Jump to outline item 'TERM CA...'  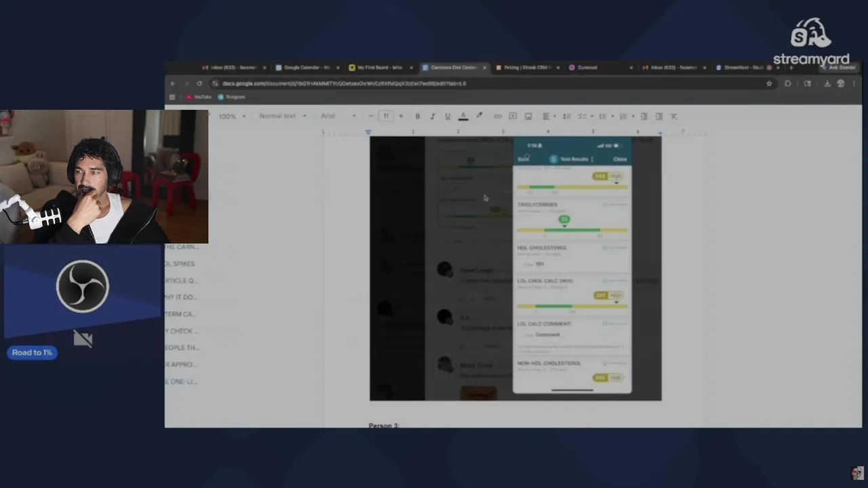[x=180, y=314]
